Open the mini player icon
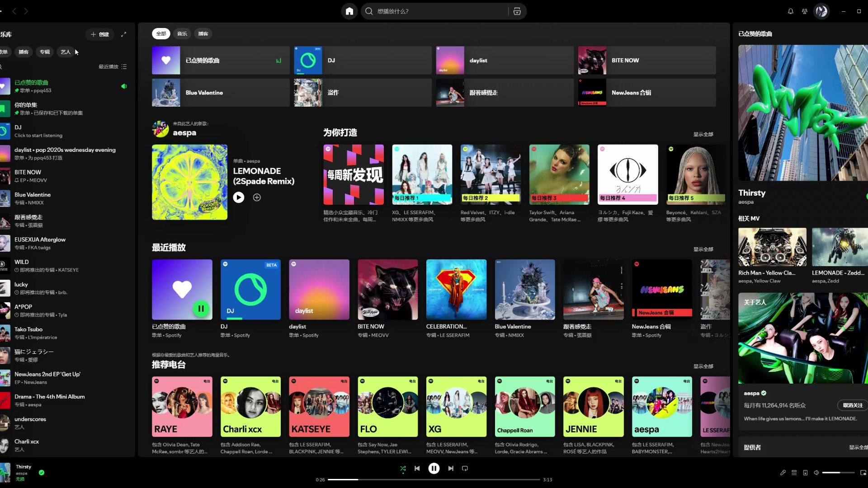868x488 pixels. [863, 473]
